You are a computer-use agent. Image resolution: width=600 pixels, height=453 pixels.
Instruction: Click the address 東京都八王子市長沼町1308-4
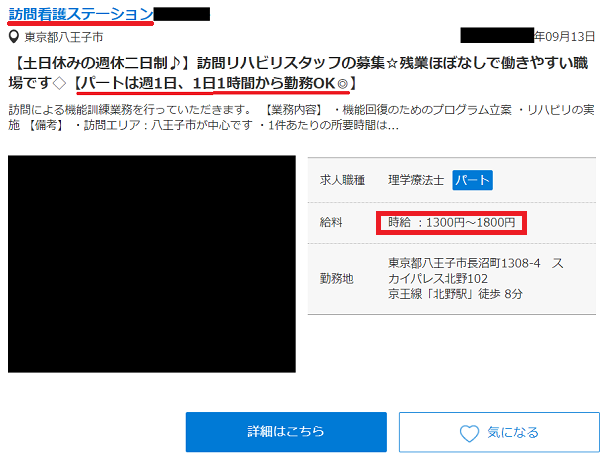point(476,270)
